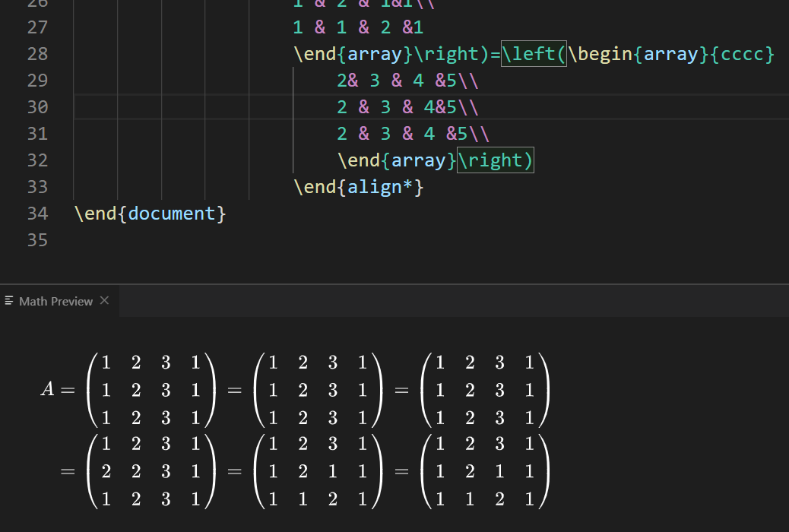Click \end{array} on line 32
The height and width of the screenshot is (532, 789).
coord(397,160)
